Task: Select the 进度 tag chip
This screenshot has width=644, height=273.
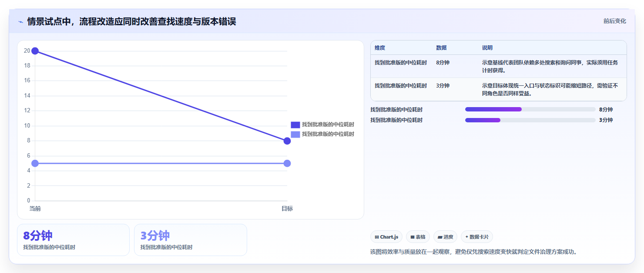Action: (x=445, y=237)
